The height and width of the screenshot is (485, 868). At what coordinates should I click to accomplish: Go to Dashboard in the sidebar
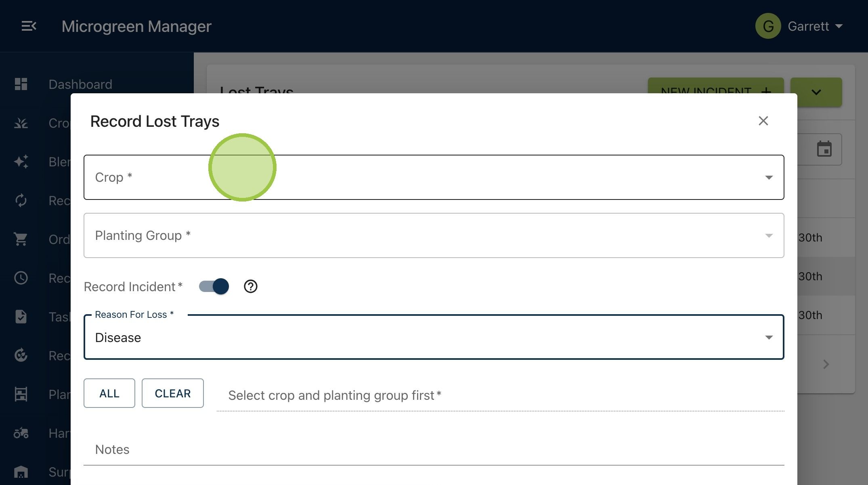coord(80,84)
